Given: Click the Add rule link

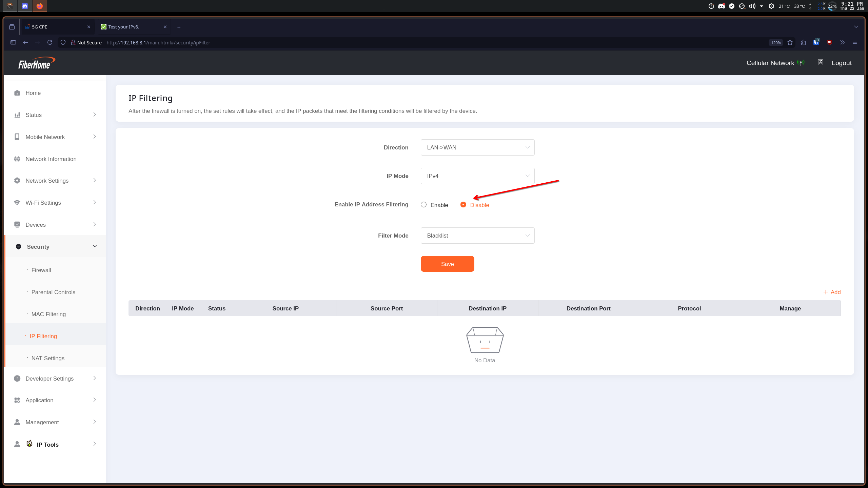Looking at the screenshot, I should pos(832,292).
